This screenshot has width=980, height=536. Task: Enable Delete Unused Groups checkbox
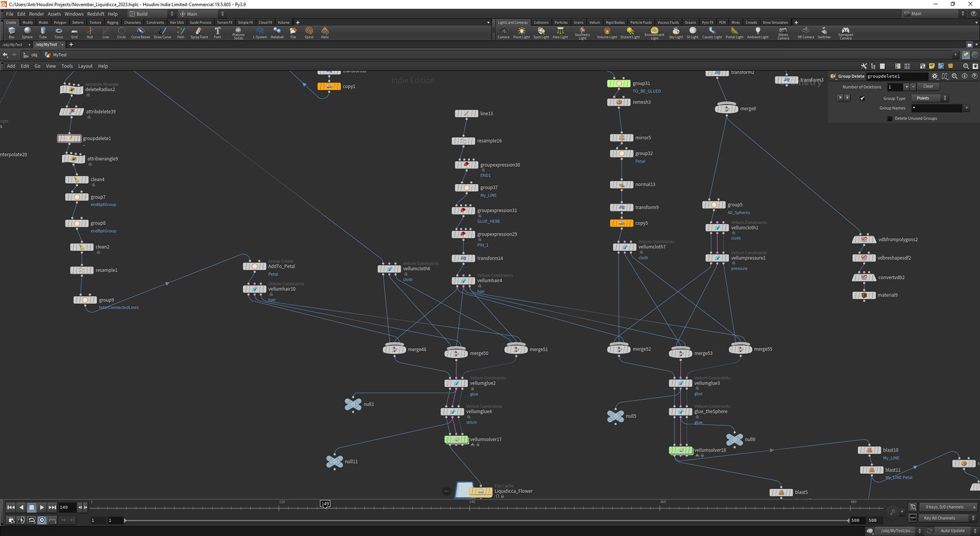890,118
